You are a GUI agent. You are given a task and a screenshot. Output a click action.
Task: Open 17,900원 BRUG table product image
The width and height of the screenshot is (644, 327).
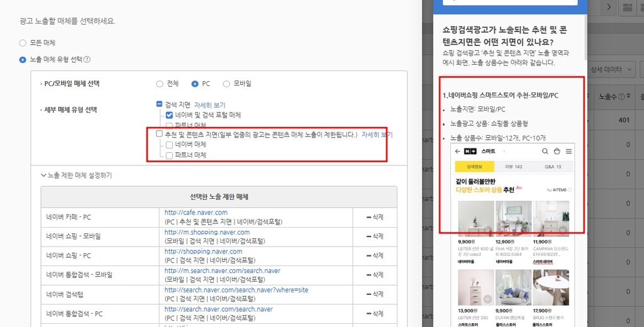(x=551, y=287)
